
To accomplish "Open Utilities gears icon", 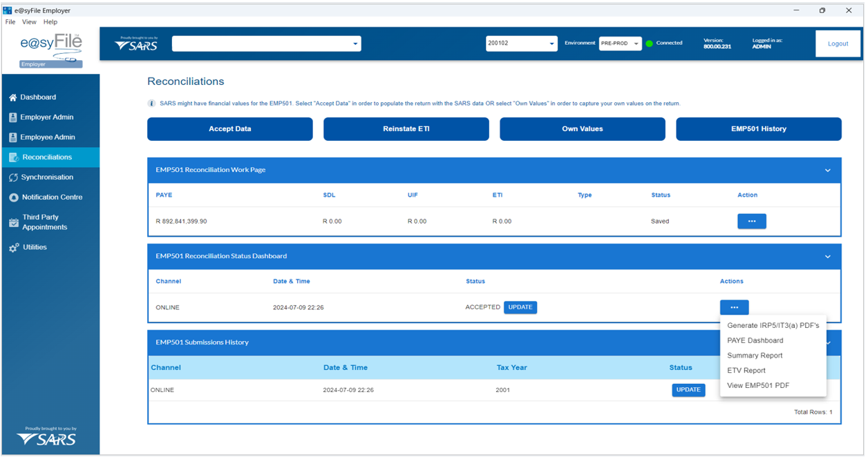I will coord(13,247).
